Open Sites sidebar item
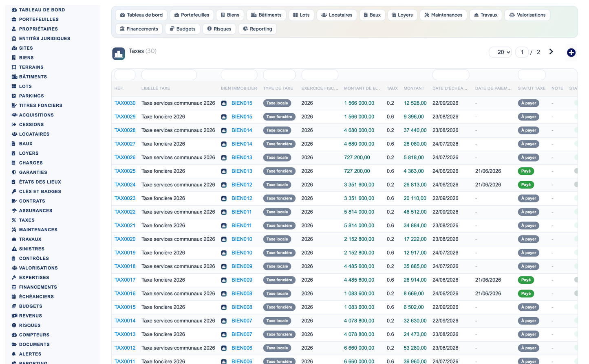 point(22,48)
